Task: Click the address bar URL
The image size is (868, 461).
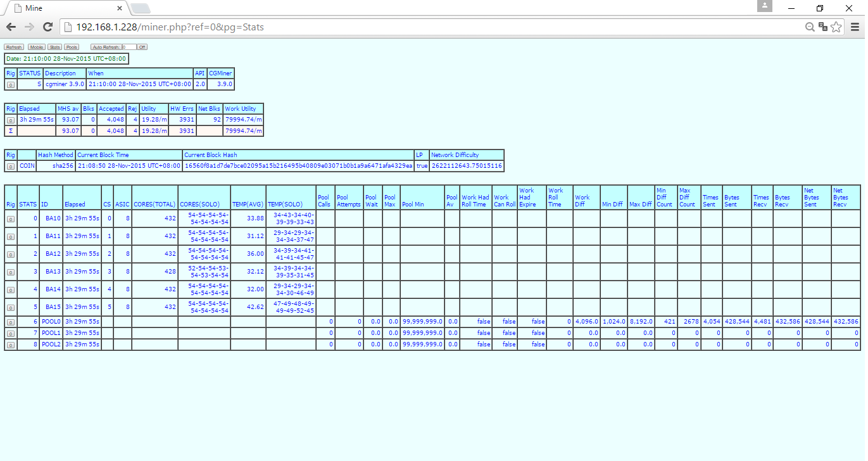Action: coord(170,27)
